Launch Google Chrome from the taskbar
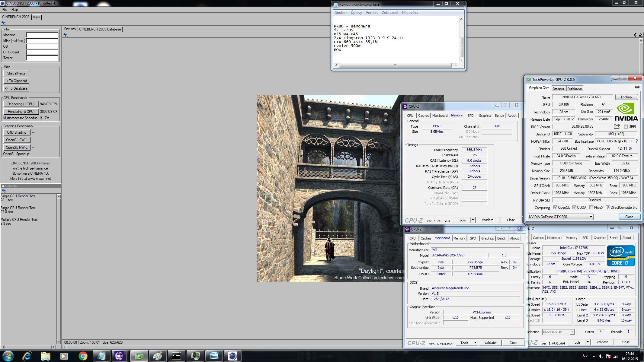This screenshot has height=362, width=644. point(83,356)
